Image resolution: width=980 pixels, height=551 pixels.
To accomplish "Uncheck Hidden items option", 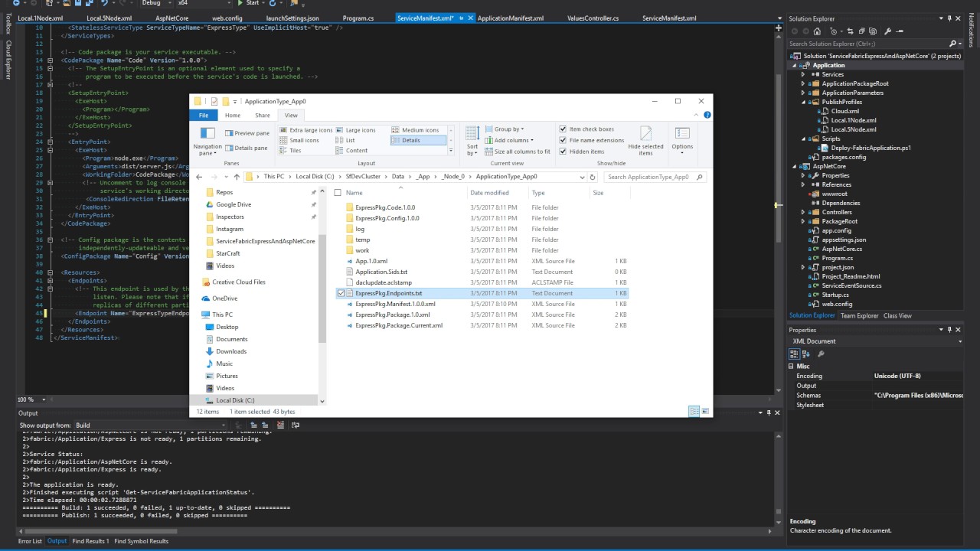I will [x=563, y=152].
